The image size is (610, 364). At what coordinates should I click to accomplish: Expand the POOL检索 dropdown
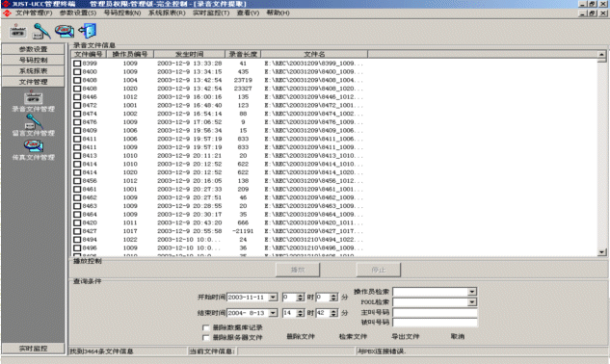coord(472,302)
